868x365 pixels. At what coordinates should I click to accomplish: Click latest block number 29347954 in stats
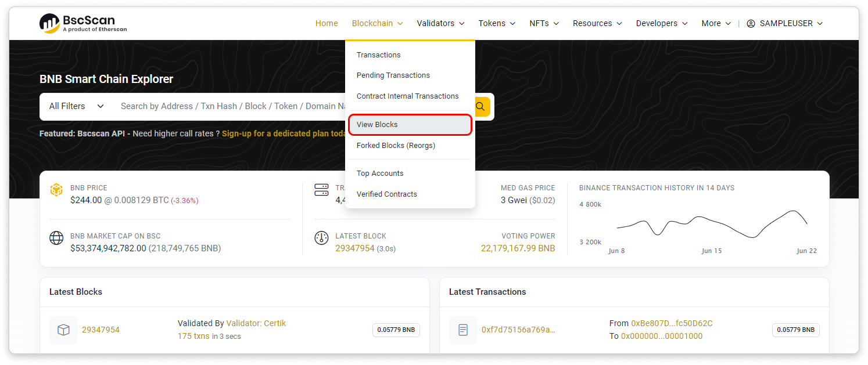355,248
